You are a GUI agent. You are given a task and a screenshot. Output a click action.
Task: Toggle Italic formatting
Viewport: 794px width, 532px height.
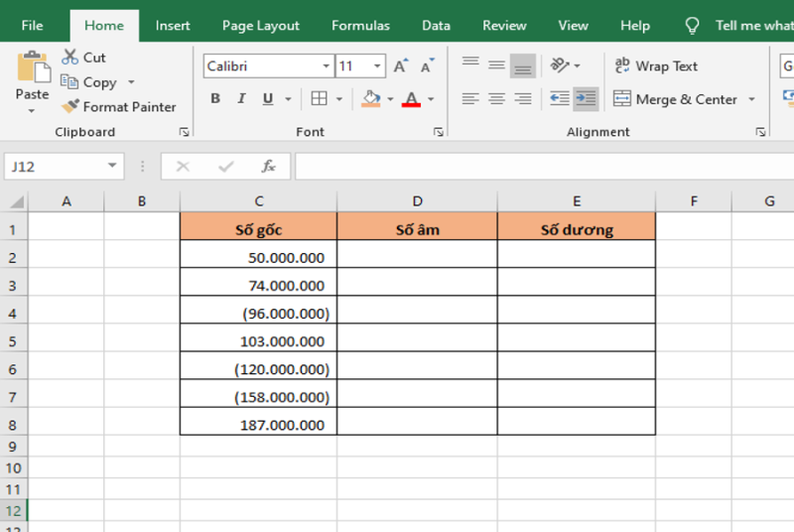pyautogui.click(x=241, y=98)
